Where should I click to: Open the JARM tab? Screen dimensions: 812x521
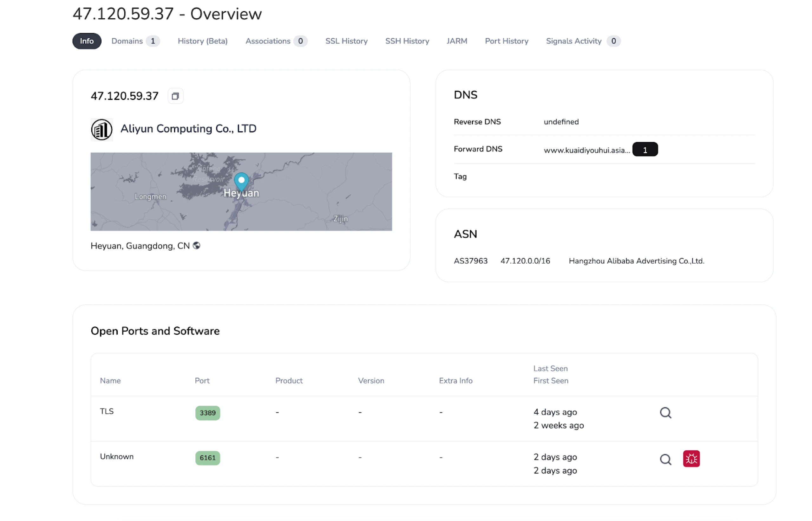tap(456, 41)
